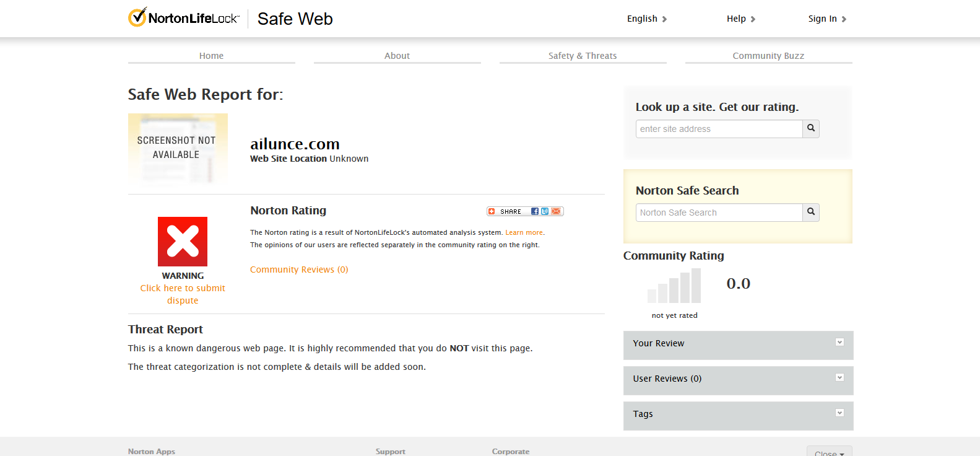This screenshot has height=456, width=980.
Task: Open the Community Reviews (0) link
Action: 299,270
